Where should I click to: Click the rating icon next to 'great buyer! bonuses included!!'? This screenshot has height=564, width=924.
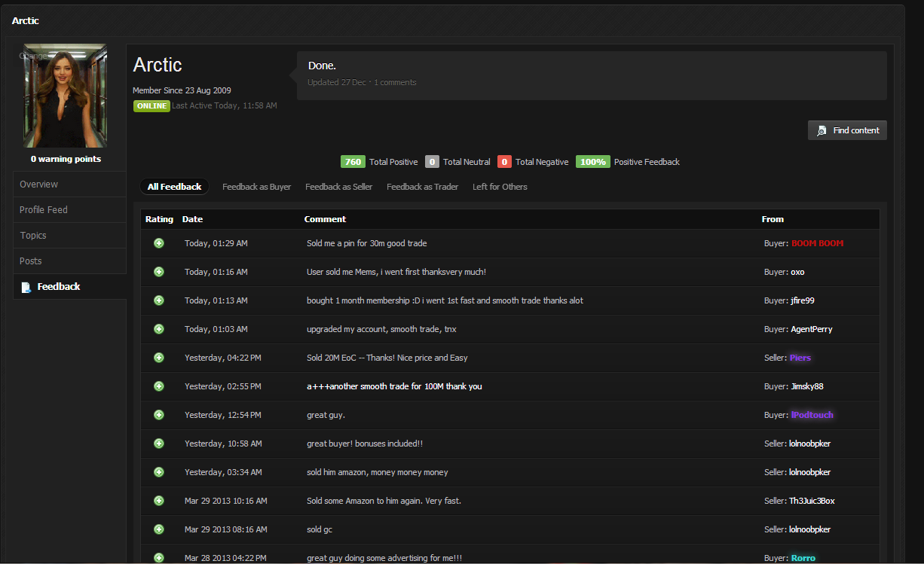click(x=159, y=444)
